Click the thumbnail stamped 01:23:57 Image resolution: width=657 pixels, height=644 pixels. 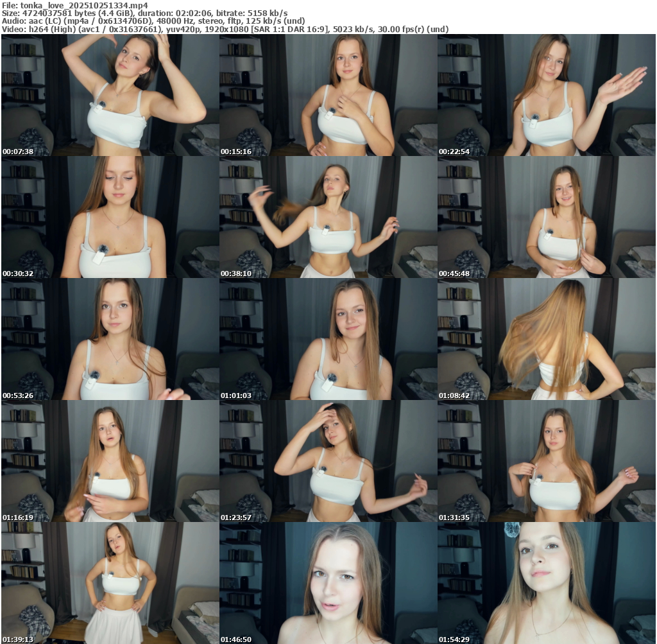click(x=328, y=461)
